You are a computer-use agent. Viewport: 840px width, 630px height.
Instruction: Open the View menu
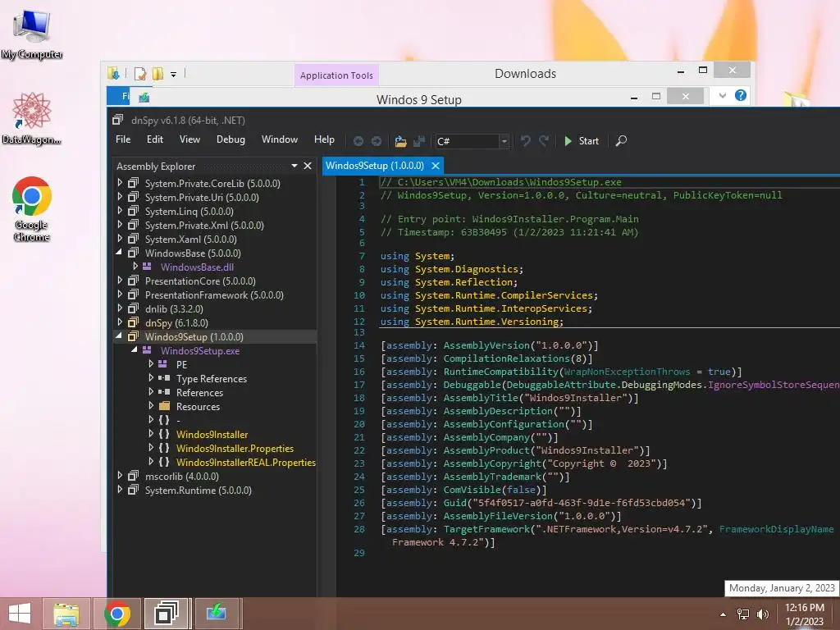click(x=189, y=139)
